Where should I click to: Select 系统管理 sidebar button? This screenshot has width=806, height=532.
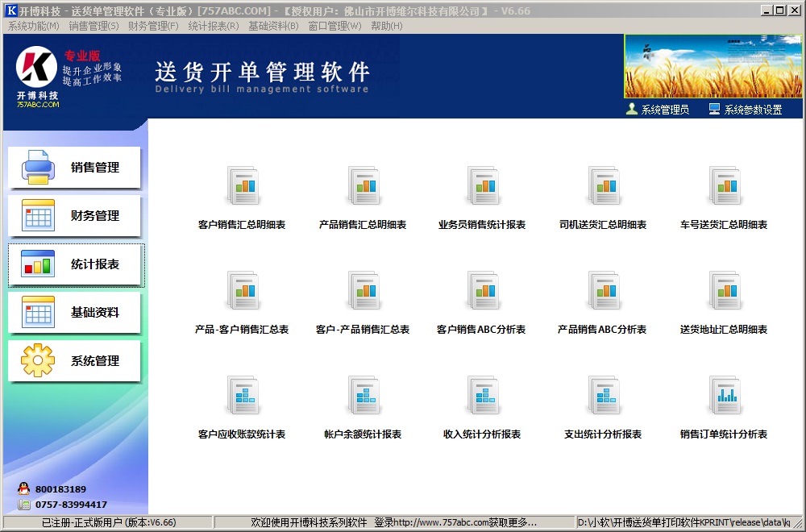pyautogui.click(x=74, y=361)
